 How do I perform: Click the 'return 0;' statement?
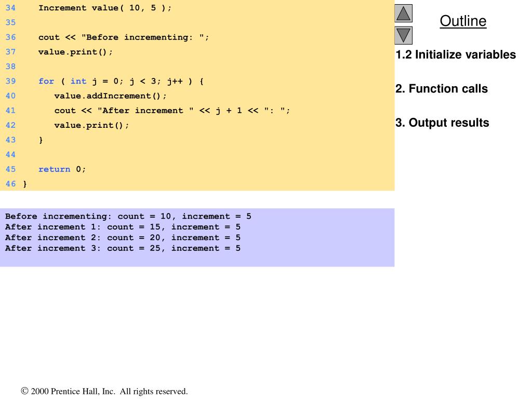point(62,169)
